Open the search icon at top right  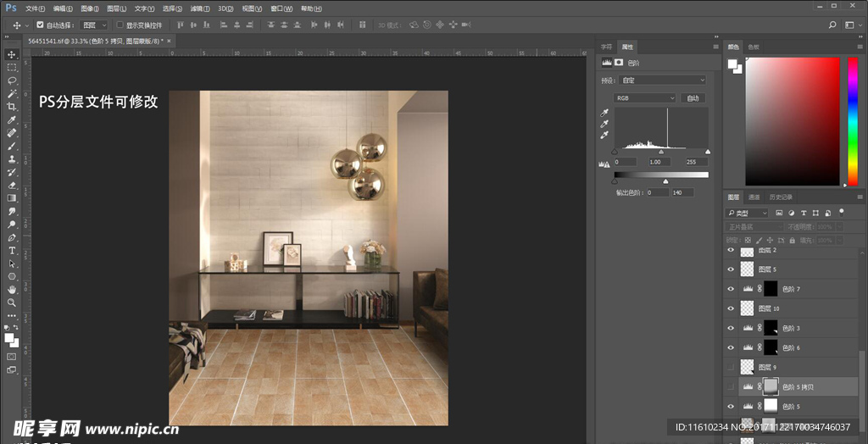pos(833,25)
